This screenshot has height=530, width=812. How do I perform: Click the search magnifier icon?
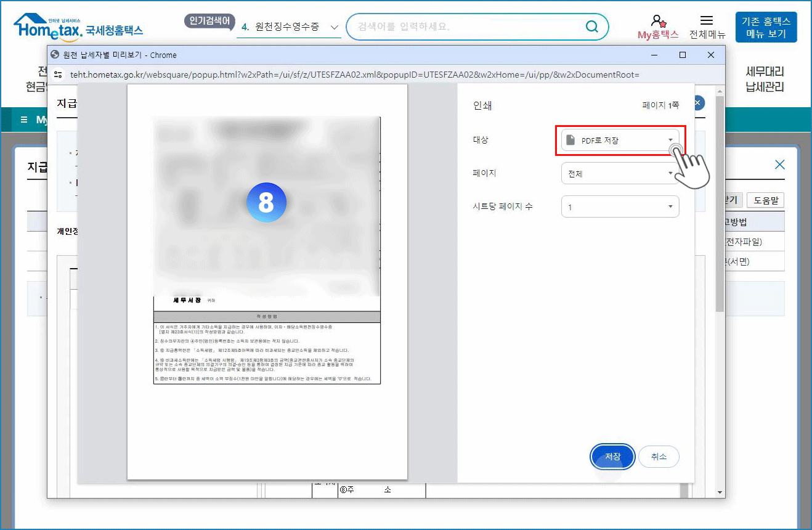[591, 26]
